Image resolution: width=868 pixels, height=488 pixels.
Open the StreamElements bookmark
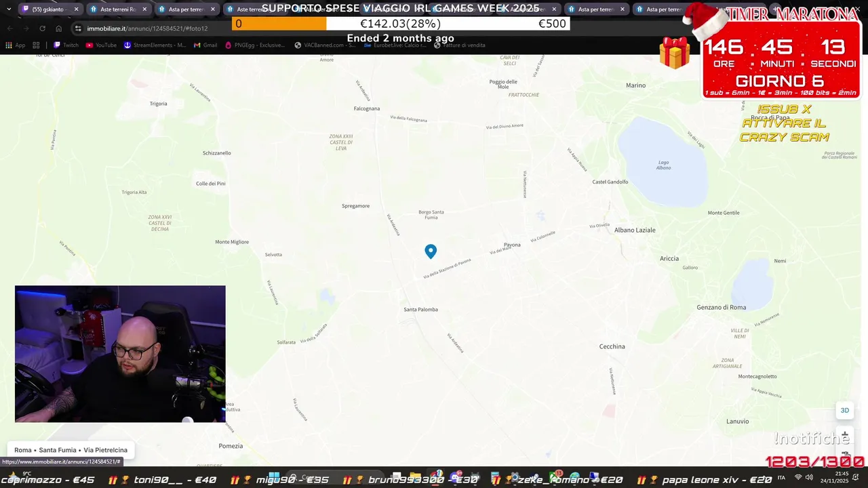[155, 45]
